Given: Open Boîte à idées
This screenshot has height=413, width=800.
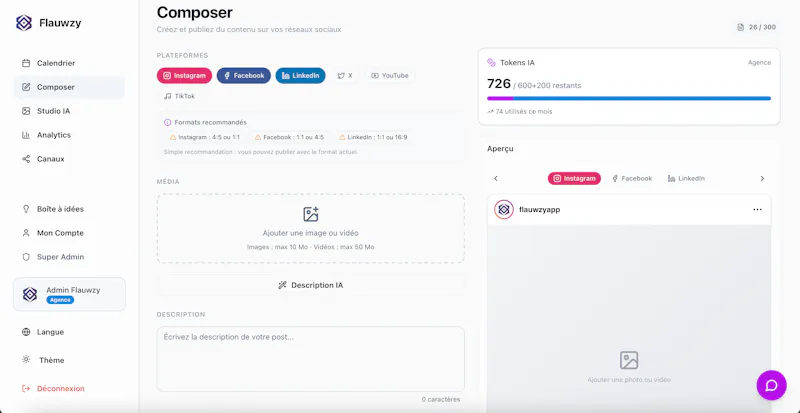Looking at the screenshot, I should point(69,209).
